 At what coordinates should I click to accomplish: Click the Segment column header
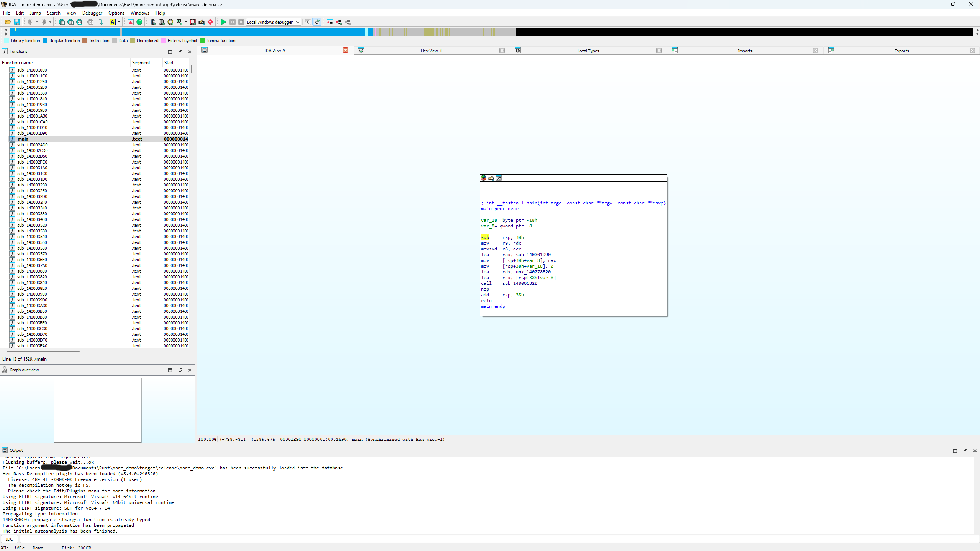(141, 62)
